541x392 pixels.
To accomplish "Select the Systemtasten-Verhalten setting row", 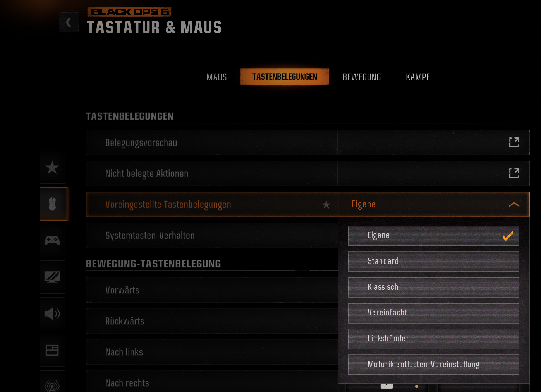I will (212, 235).
